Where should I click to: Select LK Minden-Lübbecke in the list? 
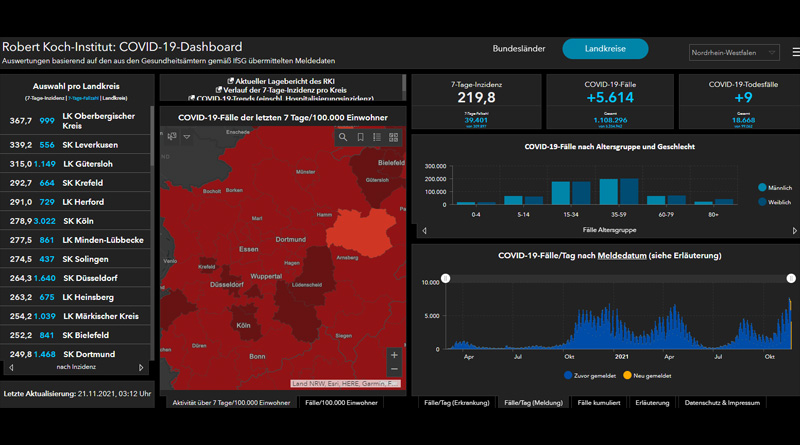point(75,240)
